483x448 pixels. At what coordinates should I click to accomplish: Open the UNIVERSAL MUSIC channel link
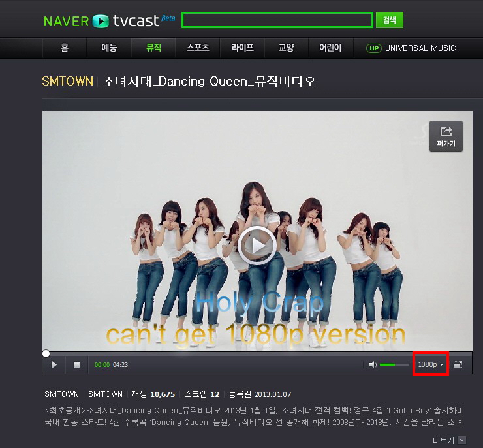click(420, 48)
